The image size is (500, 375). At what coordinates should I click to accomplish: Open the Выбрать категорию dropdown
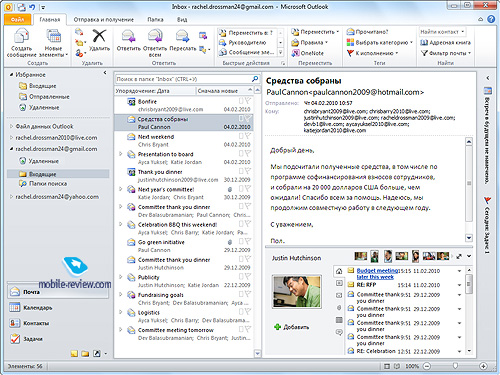pyautogui.click(x=379, y=43)
